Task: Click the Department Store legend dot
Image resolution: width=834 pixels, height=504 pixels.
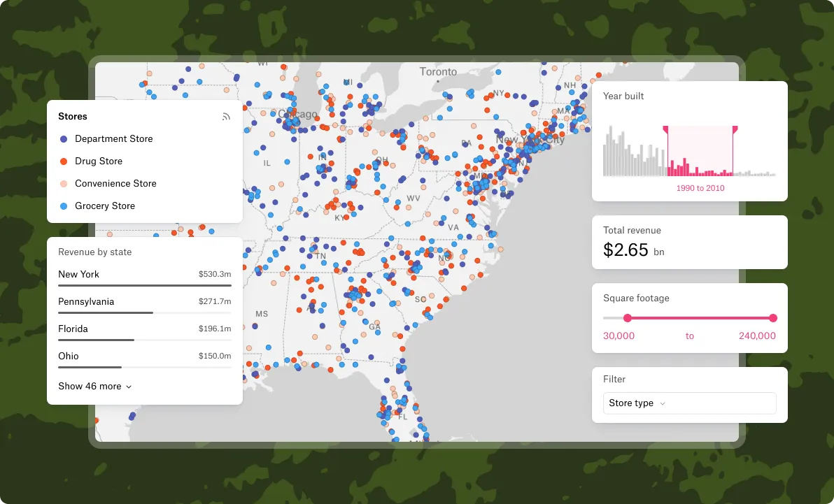Action: pyautogui.click(x=64, y=139)
